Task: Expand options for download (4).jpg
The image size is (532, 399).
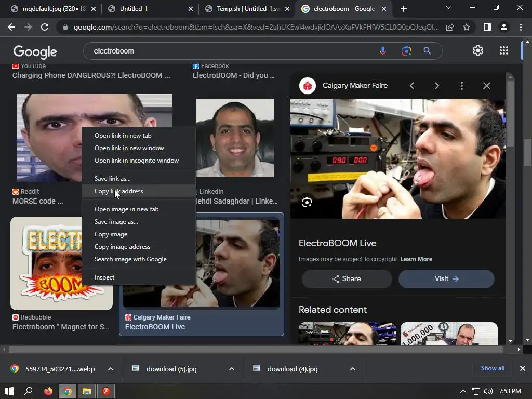Action: pyautogui.click(x=353, y=369)
